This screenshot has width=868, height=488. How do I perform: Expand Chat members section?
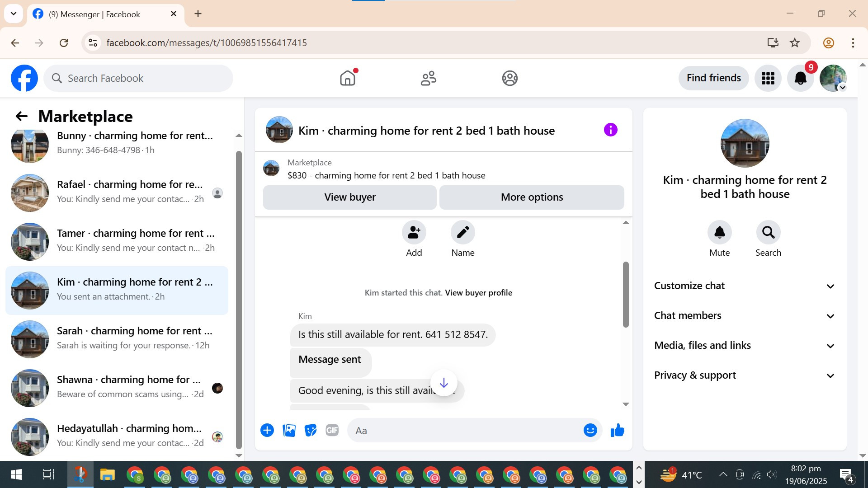(745, 316)
